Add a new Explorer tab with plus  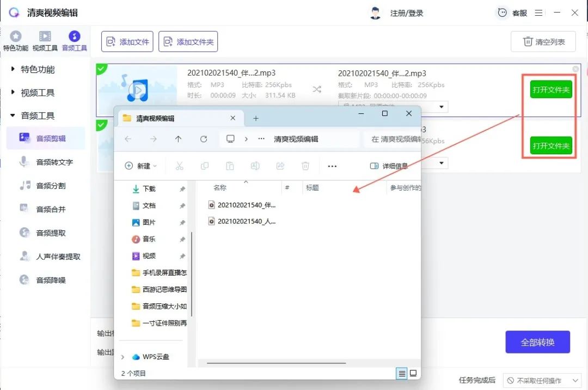[256, 119]
